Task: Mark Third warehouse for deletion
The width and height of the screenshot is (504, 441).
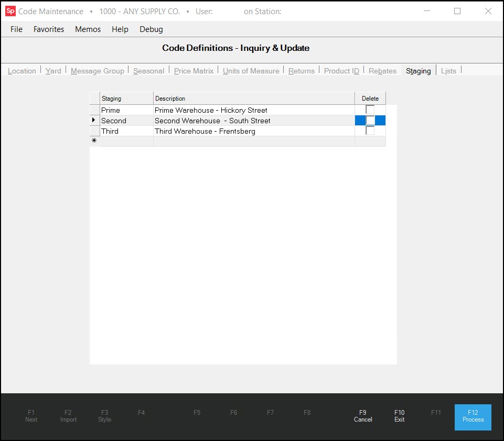Action: pos(370,131)
